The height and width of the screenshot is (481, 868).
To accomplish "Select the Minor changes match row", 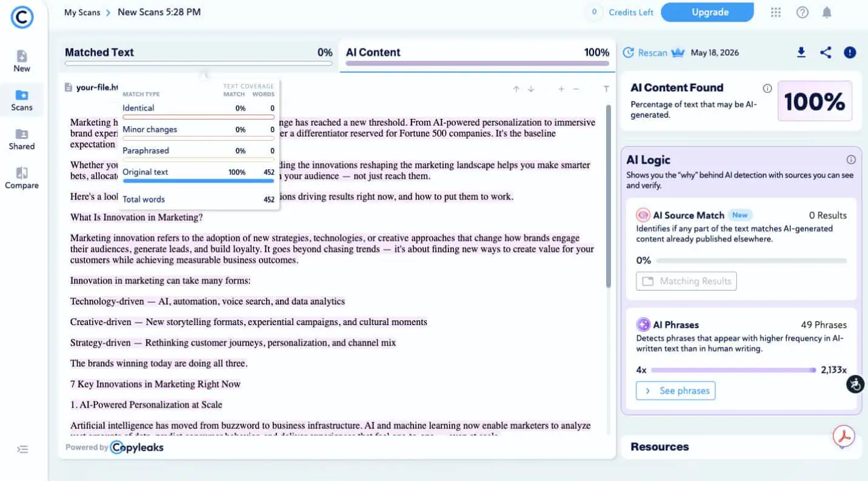I will pyautogui.click(x=198, y=131).
